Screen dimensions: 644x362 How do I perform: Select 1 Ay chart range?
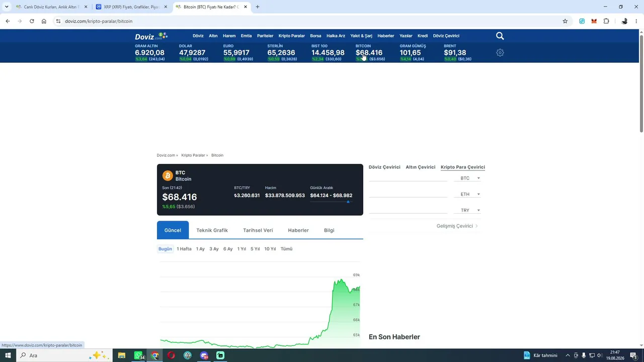point(200,249)
